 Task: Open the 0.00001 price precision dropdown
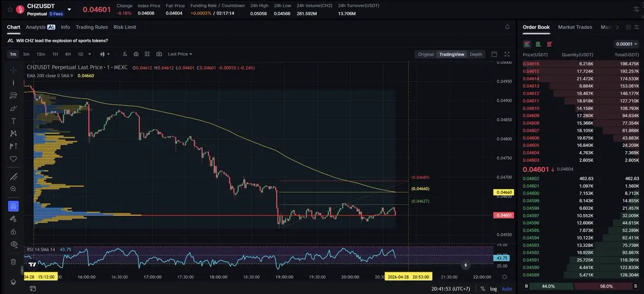626,44
